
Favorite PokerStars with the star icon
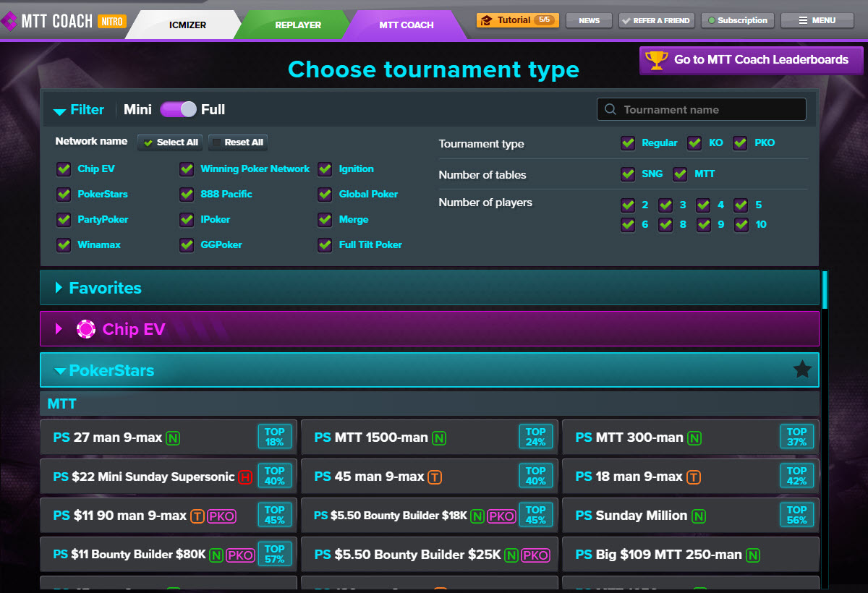[x=802, y=370]
